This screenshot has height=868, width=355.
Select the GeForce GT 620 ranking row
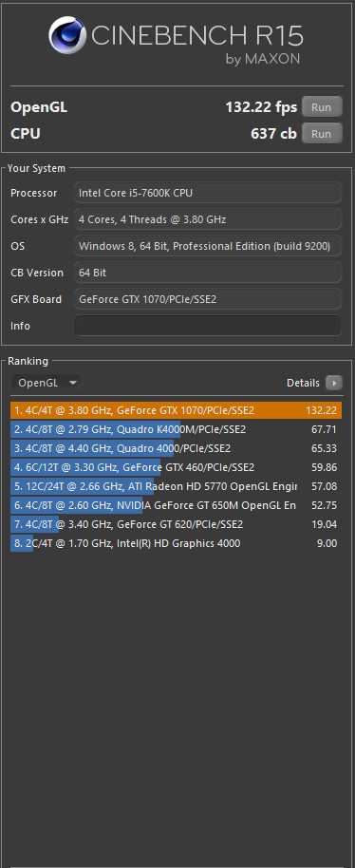pyautogui.click(x=176, y=524)
